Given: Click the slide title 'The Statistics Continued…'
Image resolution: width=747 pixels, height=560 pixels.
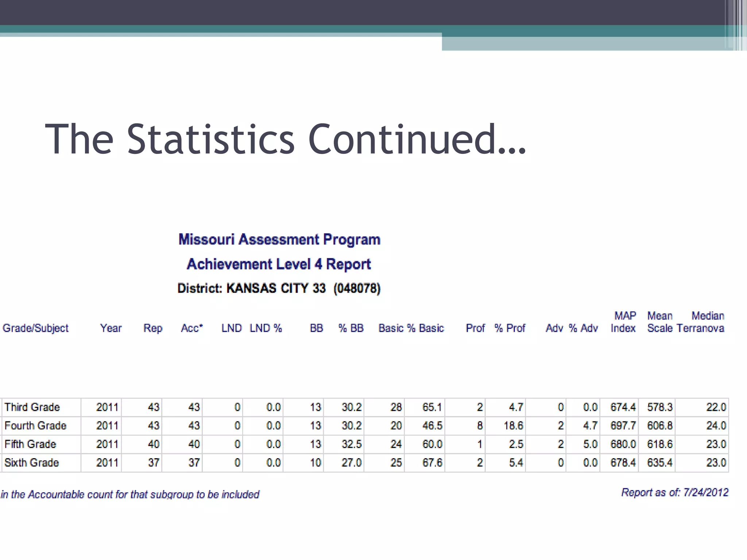Looking at the screenshot, I should tap(286, 139).
